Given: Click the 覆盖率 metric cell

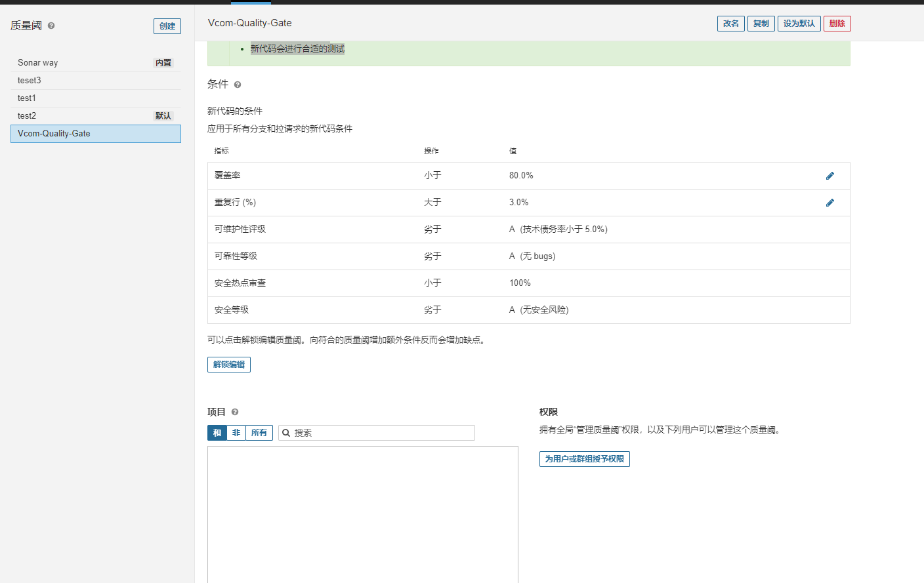Looking at the screenshot, I should click(228, 176).
